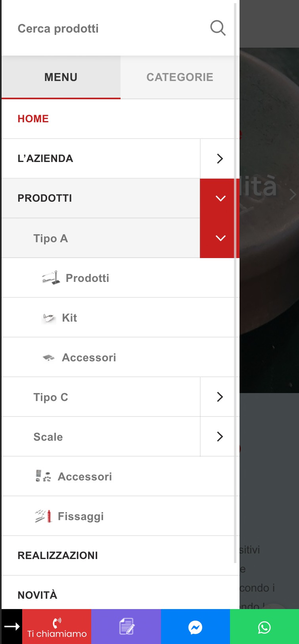
Task: Go to the HOME menu item
Action: click(33, 119)
